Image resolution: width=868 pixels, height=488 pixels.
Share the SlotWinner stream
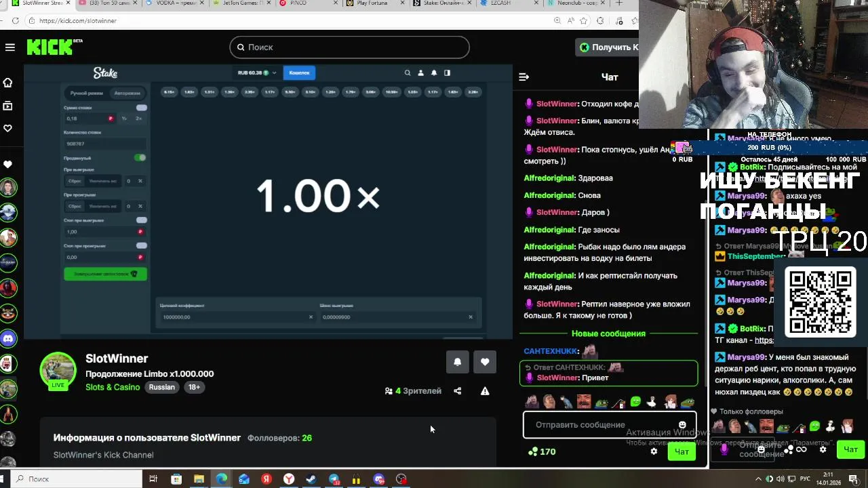(458, 391)
